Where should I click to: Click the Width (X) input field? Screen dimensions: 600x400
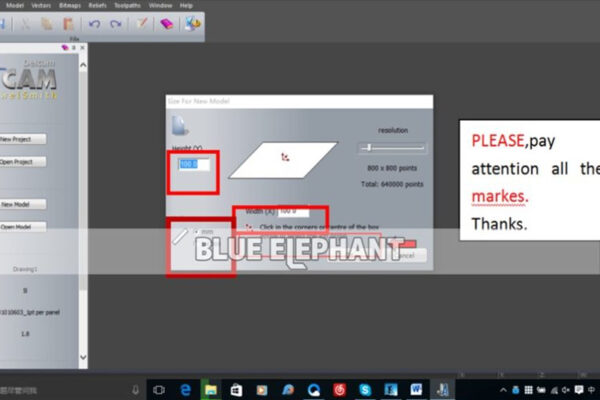tap(293, 211)
